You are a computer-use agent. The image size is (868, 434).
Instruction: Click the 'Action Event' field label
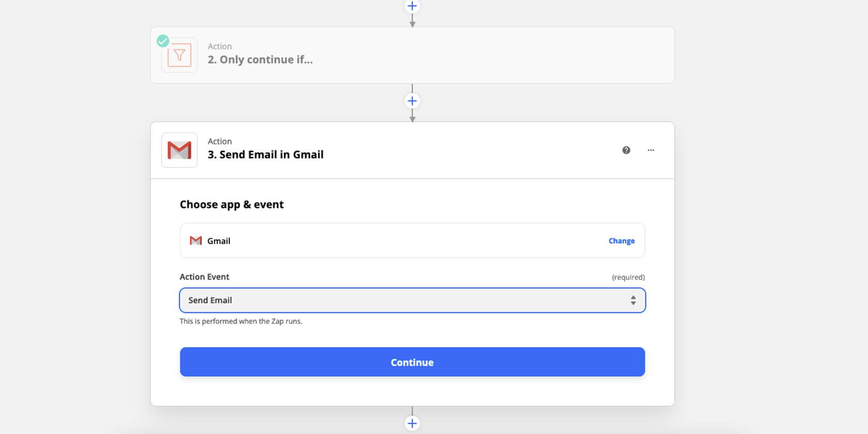pyautogui.click(x=204, y=277)
